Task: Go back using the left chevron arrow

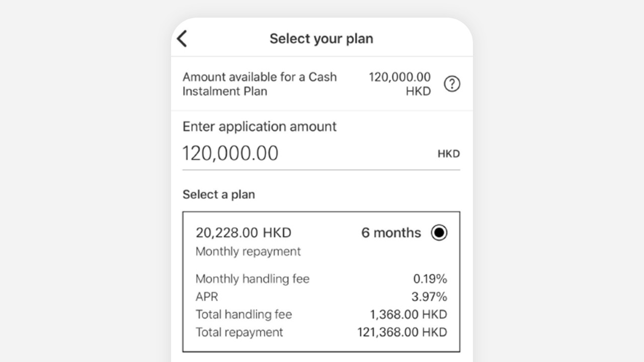Action: [182, 39]
